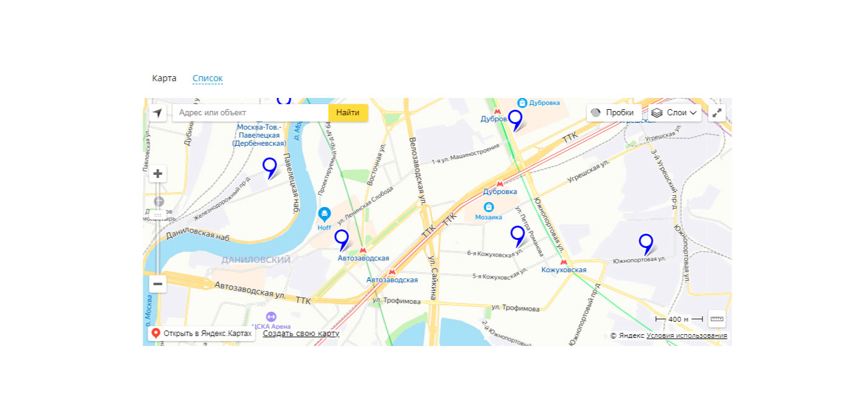Zoom out with the minus button
The height and width of the screenshot is (403, 868).
[157, 284]
